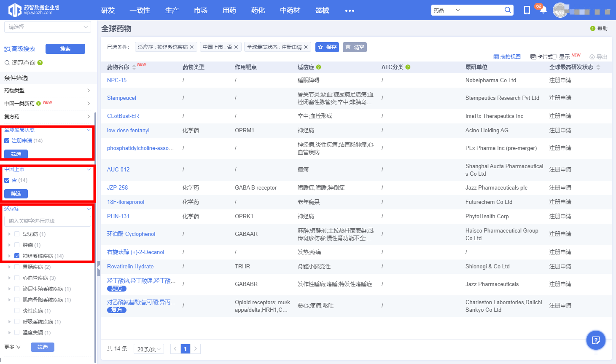
Task: Remove the 中国上市:否 filter tag
Action: point(236,47)
